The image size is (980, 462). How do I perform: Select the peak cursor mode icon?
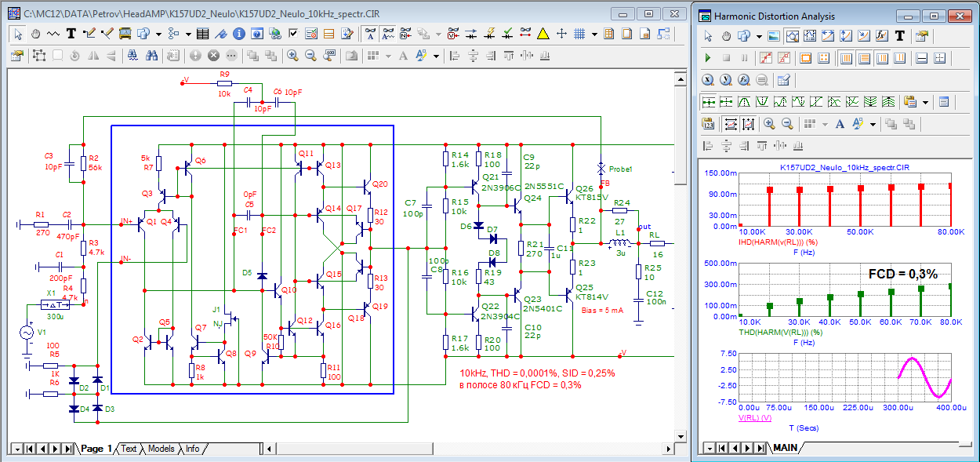[743, 102]
